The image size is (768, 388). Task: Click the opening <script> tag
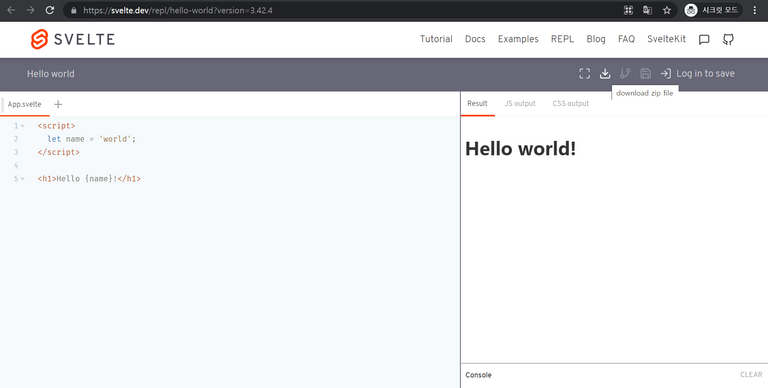pyautogui.click(x=56, y=126)
